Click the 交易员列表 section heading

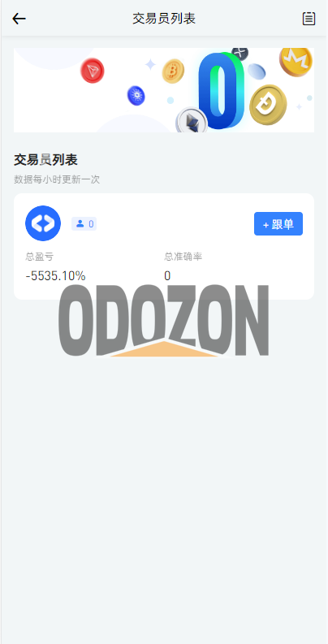[45, 160]
